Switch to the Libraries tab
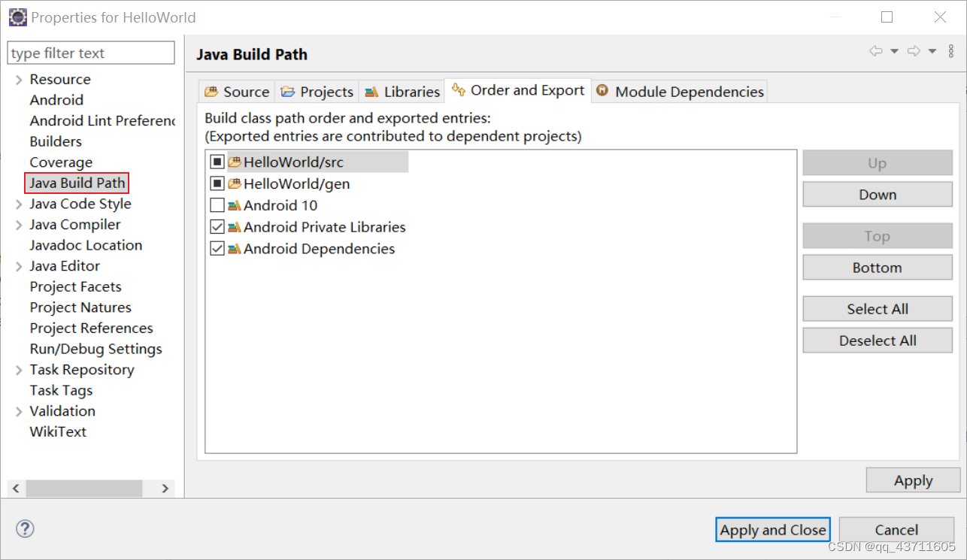Viewport: 967px width, 560px height. (402, 91)
